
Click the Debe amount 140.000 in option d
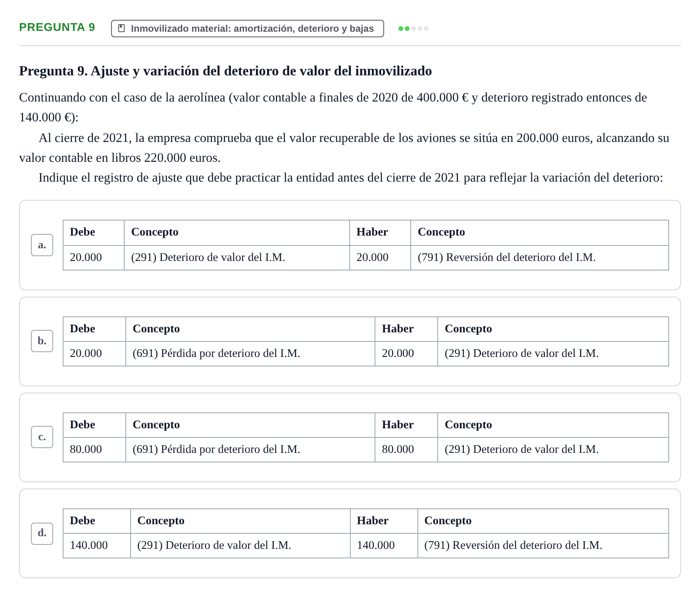88,545
